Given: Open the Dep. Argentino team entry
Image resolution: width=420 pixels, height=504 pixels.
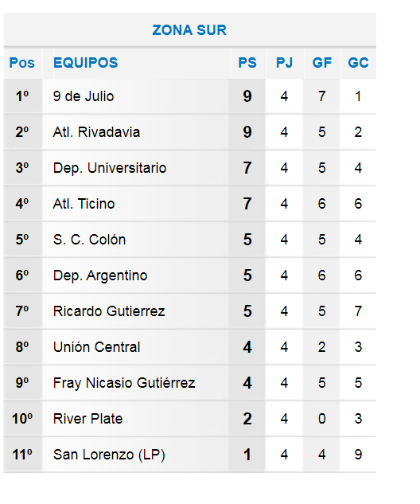Looking at the screenshot, I should [x=100, y=275].
